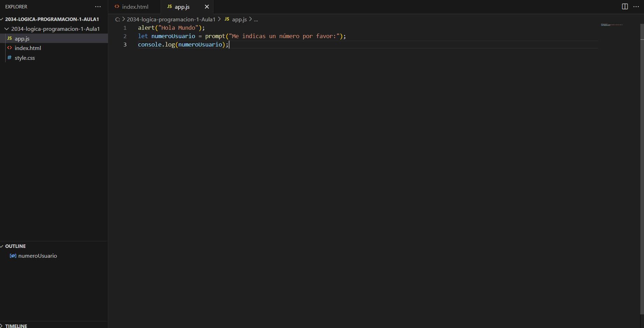Select numeroUsuario in the Outline panel
Image resolution: width=644 pixels, height=328 pixels.
coord(54,256)
